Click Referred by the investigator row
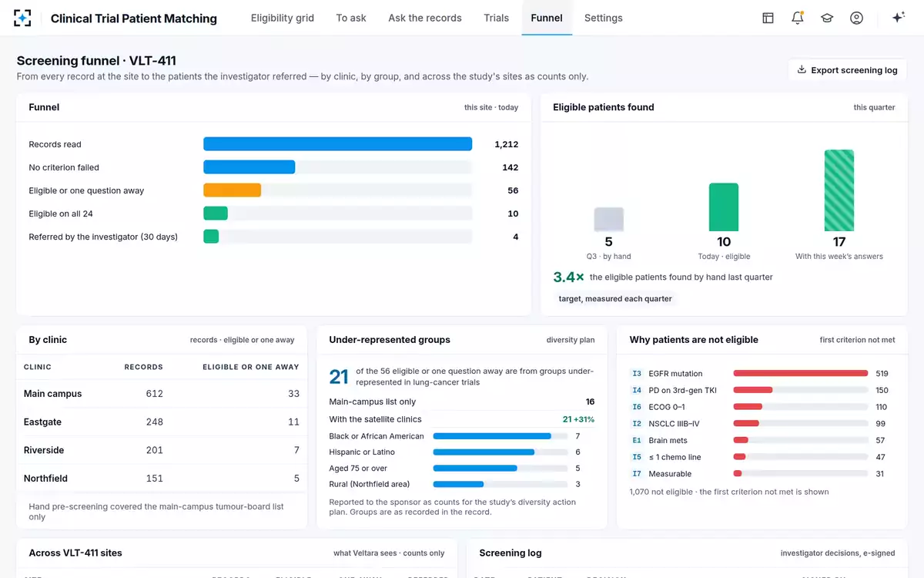 pos(273,237)
